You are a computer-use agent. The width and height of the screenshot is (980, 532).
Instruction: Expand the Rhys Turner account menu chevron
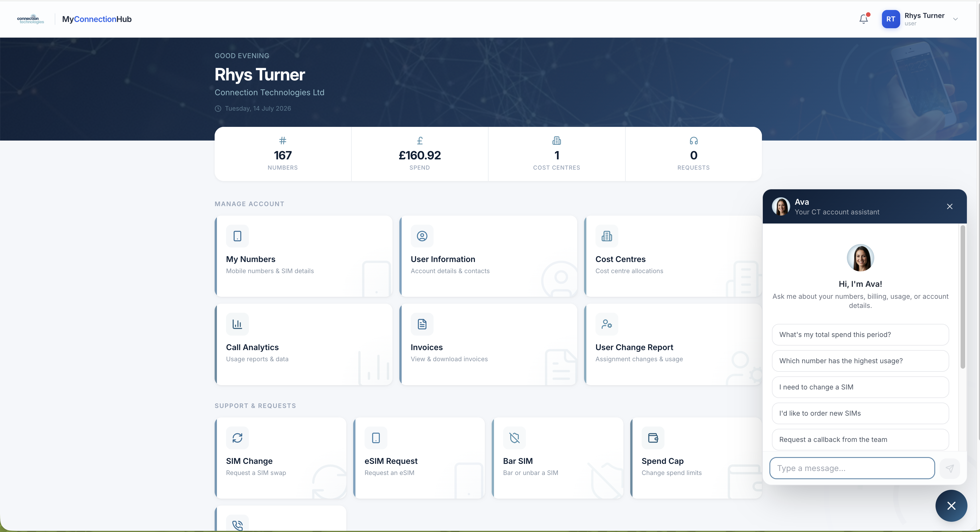[955, 19]
